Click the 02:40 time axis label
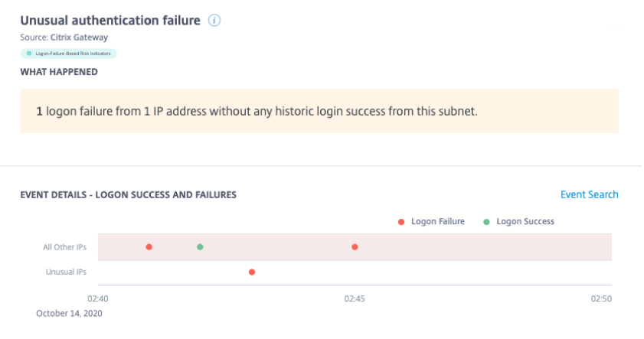The image size is (644, 339). click(x=97, y=298)
